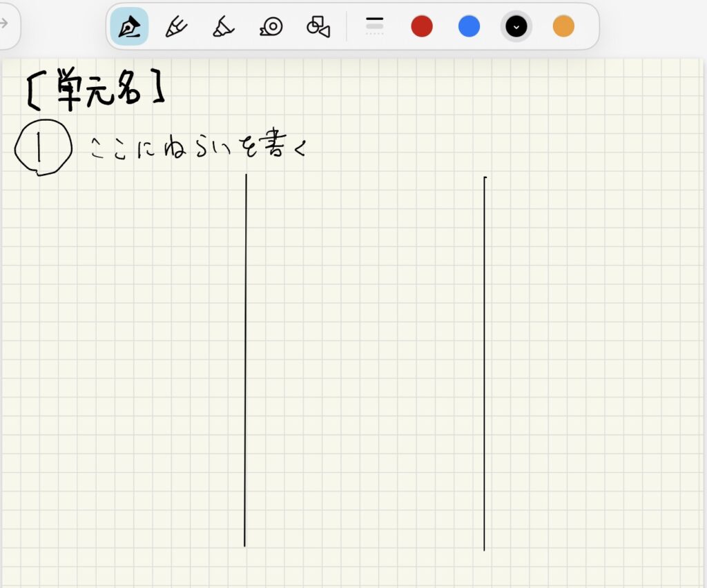Click the redo arrow button
This screenshot has width=707, height=588.
(x=4, y=23)
